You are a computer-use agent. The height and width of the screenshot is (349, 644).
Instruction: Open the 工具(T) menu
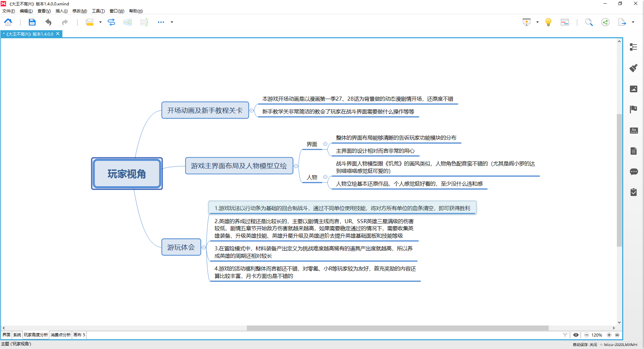(x=98, y=11)
